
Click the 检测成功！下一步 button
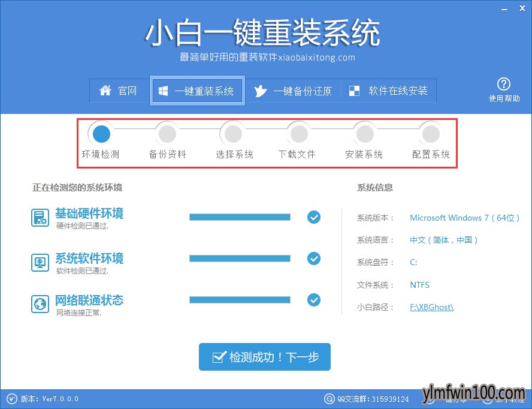[x=265, y=357]
